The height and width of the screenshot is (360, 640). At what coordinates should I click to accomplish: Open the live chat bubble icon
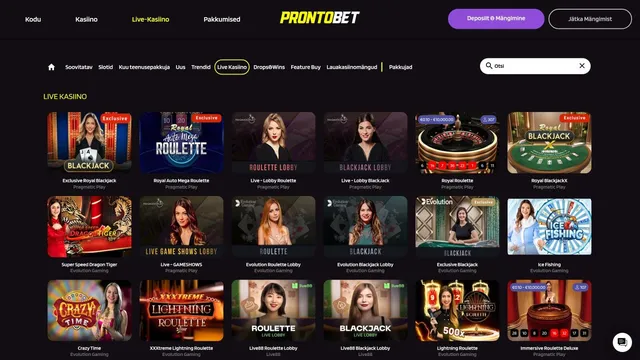pyautogui.click(x=622, y=342)
